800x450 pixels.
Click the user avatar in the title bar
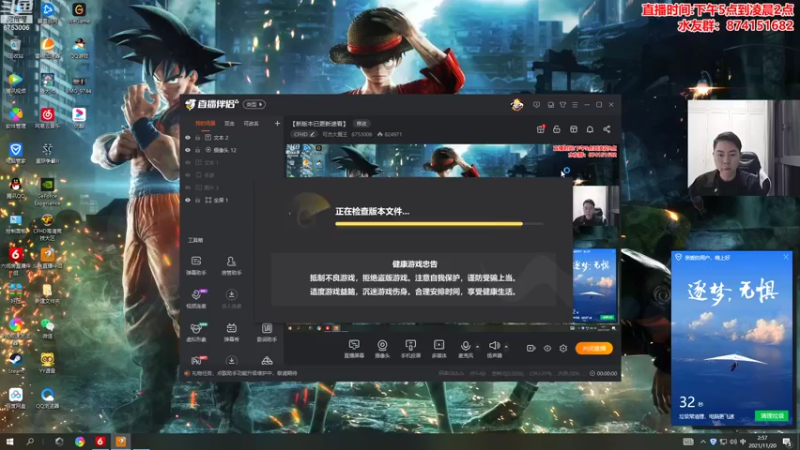(517, 105)
